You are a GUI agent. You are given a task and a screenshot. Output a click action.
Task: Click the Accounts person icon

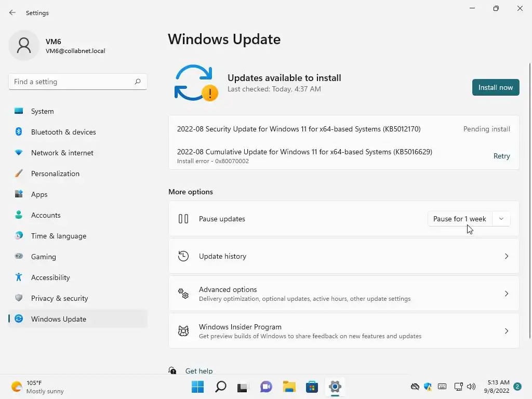click(x=19, y=215)
